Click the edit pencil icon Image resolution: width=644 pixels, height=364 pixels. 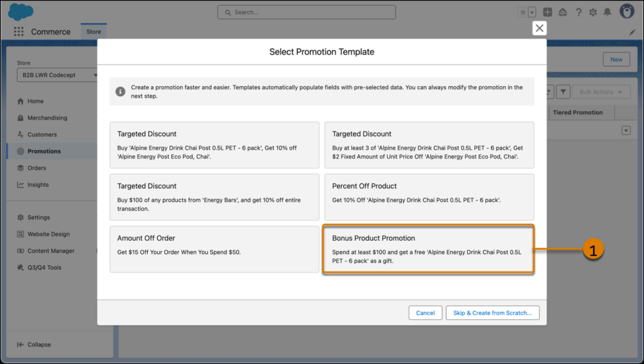pos(632,32)
